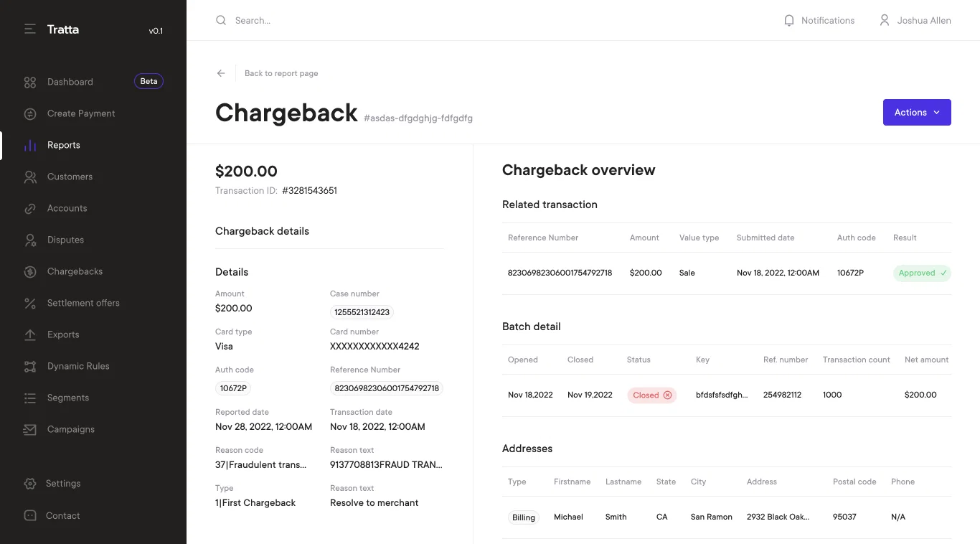The width and height of the screenshot is (980, 544).
Task: Click the 2932 Black Oak address cell
Action: [x=778, y=517]
